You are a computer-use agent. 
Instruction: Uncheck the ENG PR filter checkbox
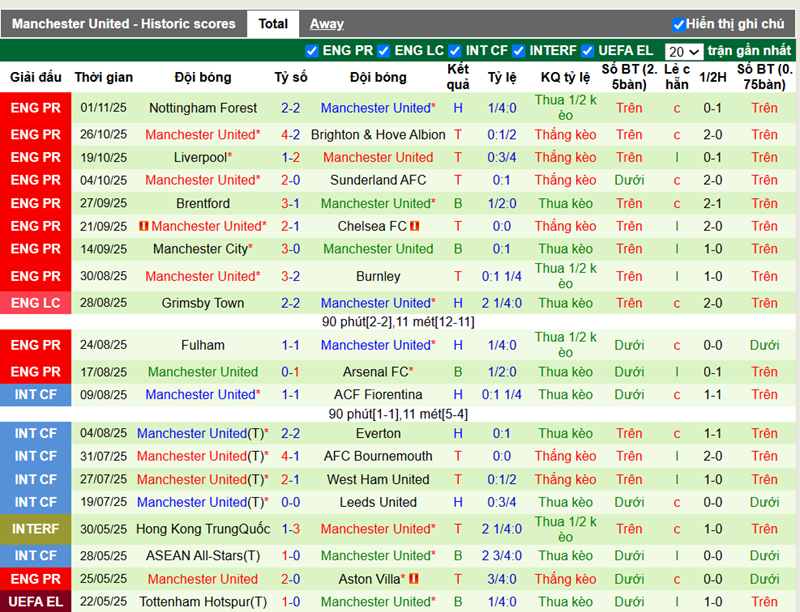(x=312, y=51)
